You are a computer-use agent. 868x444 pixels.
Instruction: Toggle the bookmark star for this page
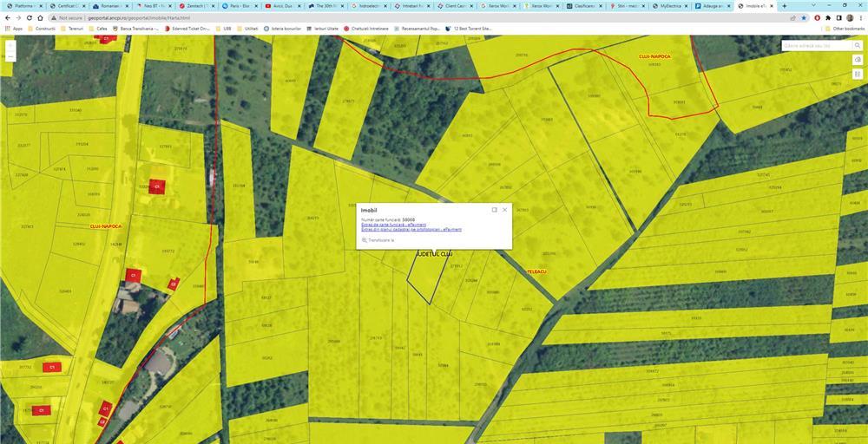(803, 17)
